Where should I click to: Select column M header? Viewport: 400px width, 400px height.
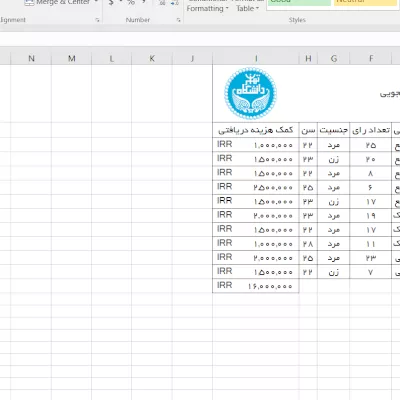tap(72, 59)
